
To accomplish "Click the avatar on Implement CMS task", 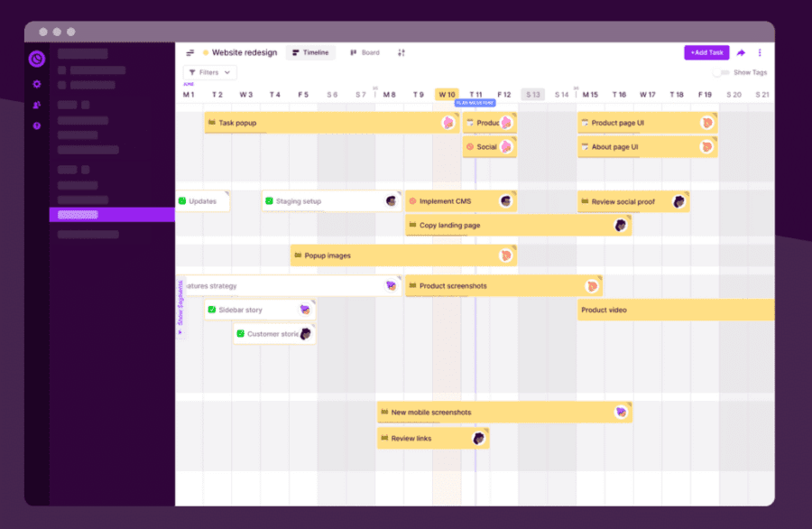I will pyautogui.click(x=505, y=200).
